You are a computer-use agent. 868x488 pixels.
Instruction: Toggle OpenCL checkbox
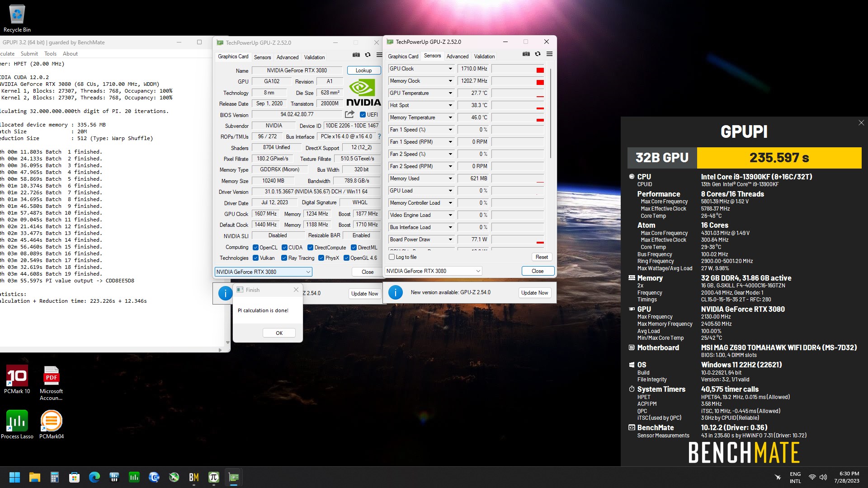point(255,248)
